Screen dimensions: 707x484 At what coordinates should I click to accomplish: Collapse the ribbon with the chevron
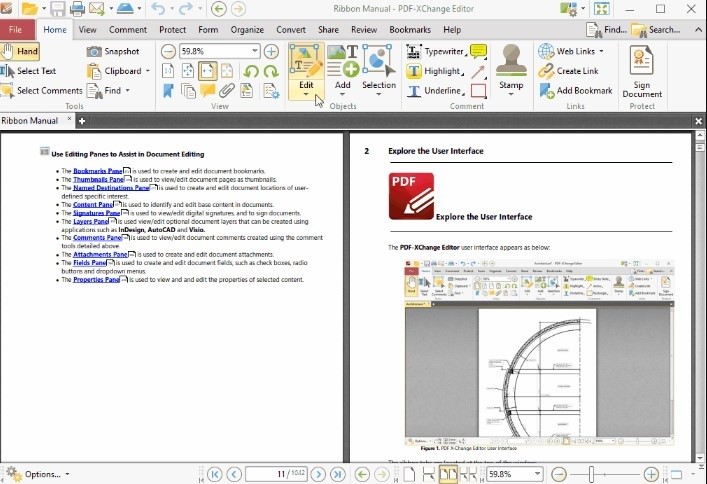(698, 30)
